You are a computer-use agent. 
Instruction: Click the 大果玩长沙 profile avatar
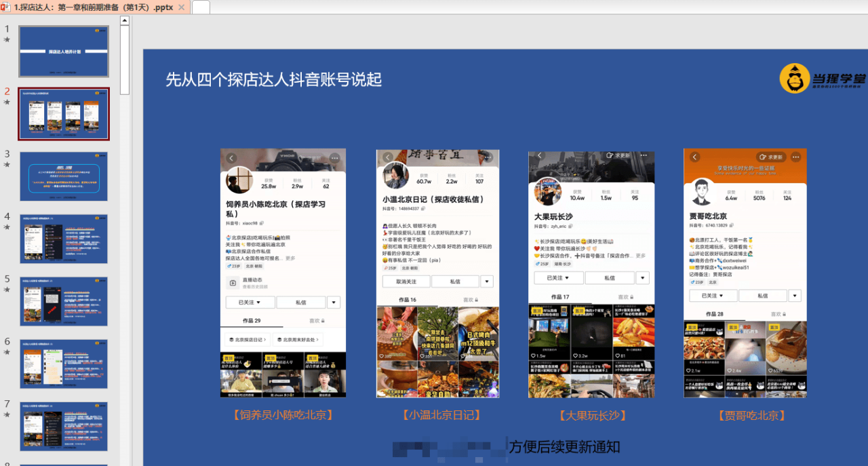tap(547, 192)
